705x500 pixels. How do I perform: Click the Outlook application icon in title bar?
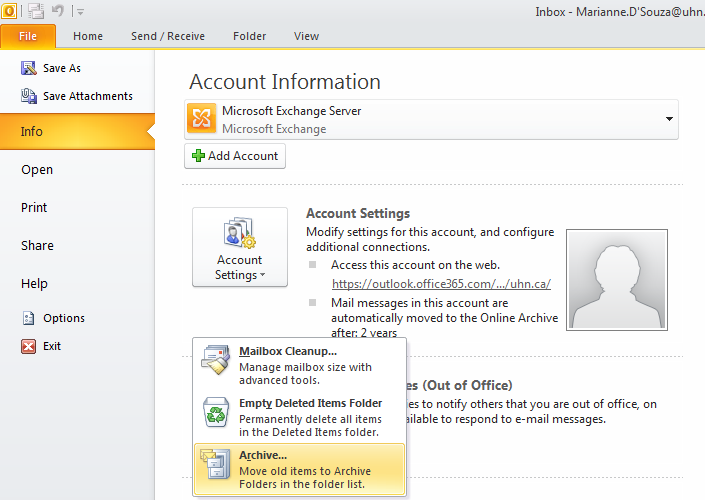tap(9, 11)
